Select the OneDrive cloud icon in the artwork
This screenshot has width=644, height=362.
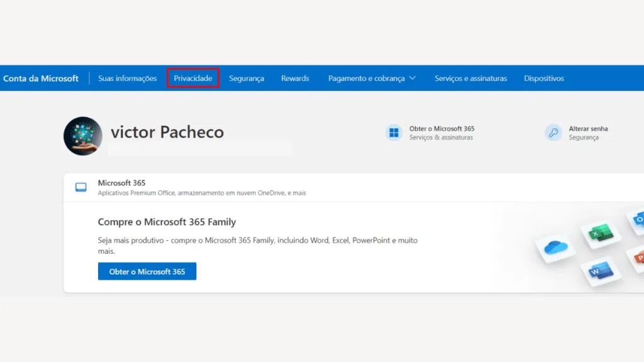(556, 249)
